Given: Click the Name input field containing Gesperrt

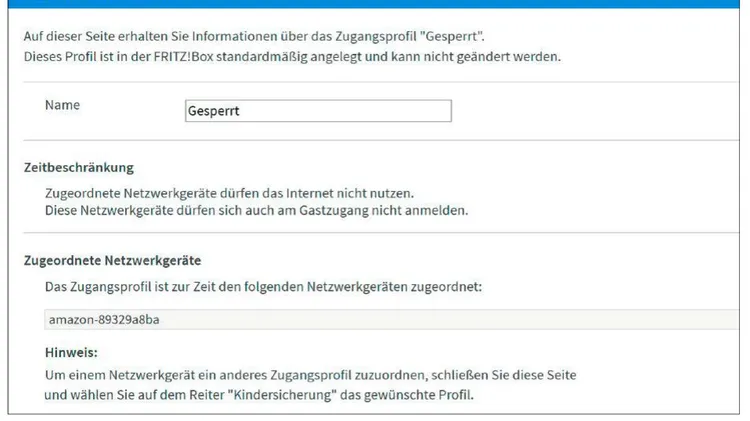Looking at the screenshot, I should click(318, 111).
